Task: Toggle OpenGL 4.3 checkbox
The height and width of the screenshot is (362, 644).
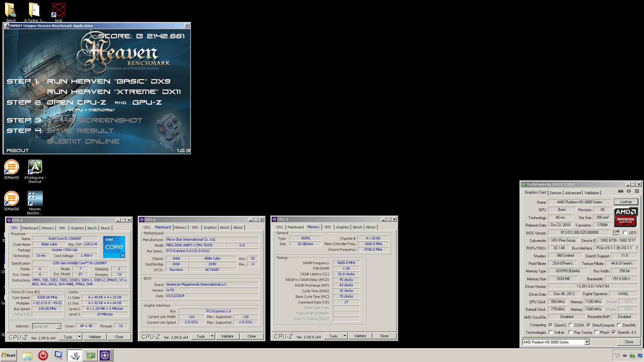Action: click(614, 332)
